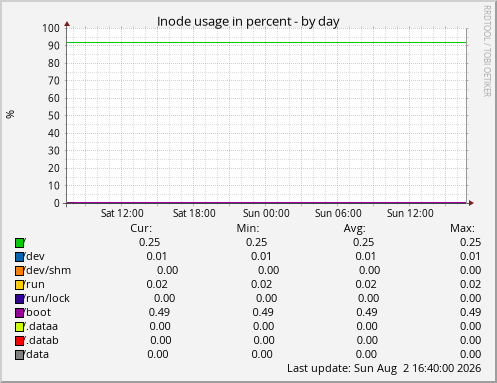
Task: Click the green line near 92 percent
Action: pyautogui.click(x=267, y=43)
